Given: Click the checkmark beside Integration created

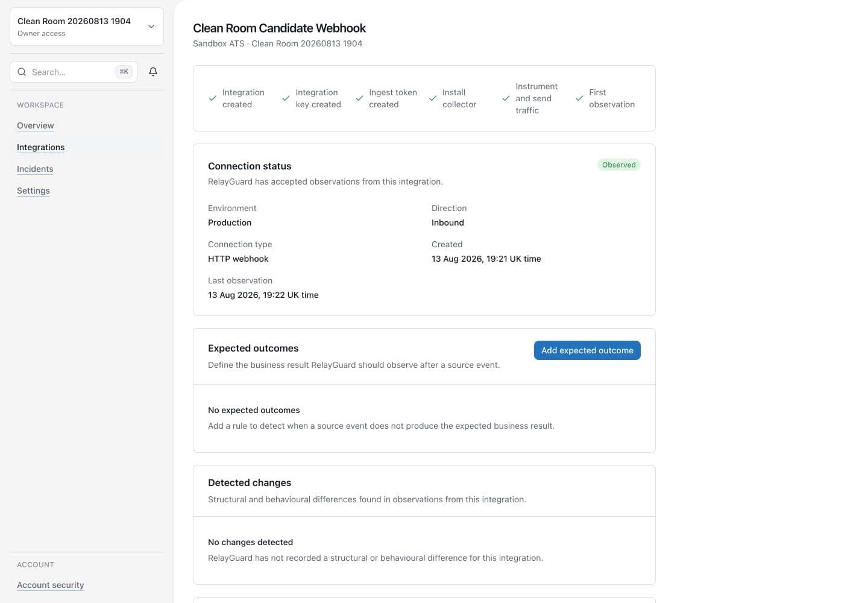Looking at the screenshot, I should tap(213, 98).
